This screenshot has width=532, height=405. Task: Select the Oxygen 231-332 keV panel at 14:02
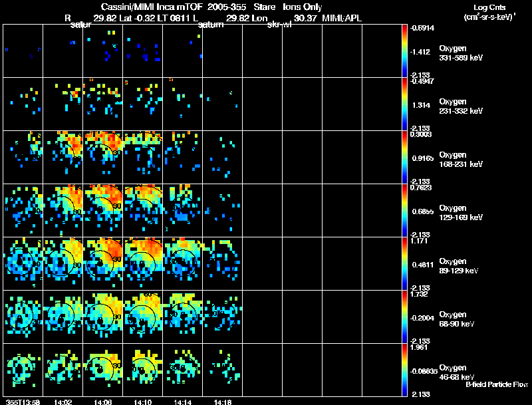63,104
